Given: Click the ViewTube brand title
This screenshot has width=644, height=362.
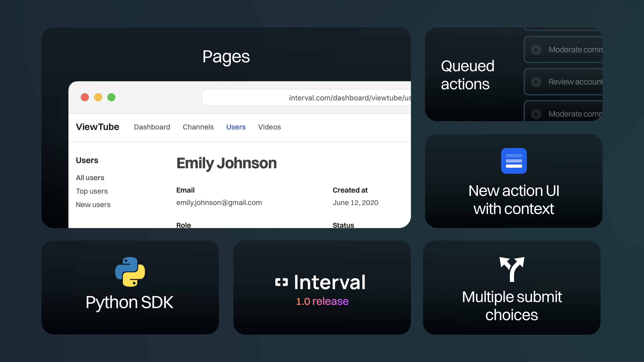Looking at the screenshot, I should tap(97, 127).
